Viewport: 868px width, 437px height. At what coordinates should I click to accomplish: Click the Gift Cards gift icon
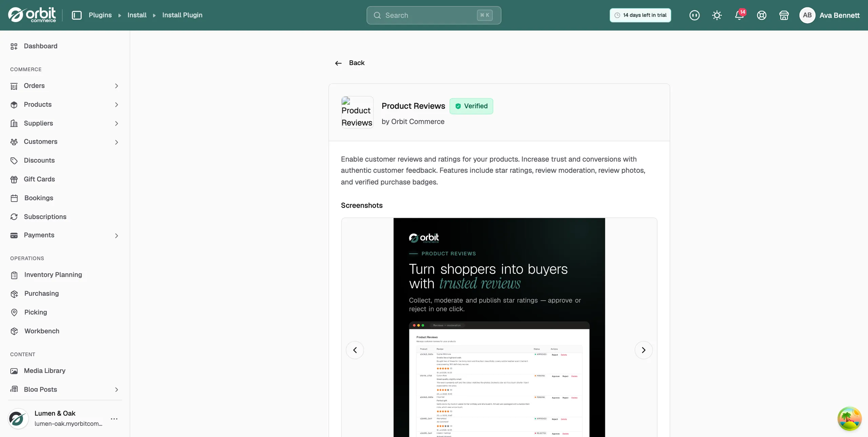point(14,179)
